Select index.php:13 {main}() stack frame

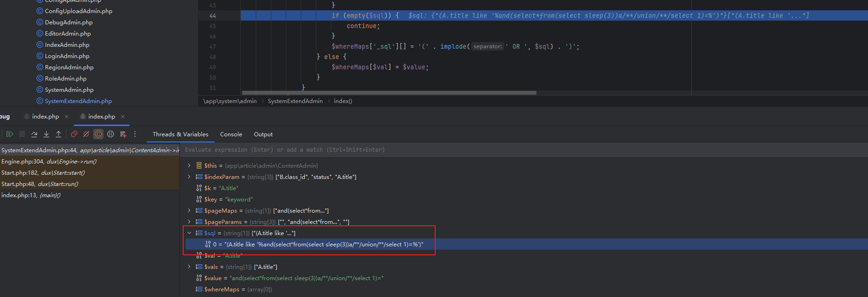click(89, 195)
